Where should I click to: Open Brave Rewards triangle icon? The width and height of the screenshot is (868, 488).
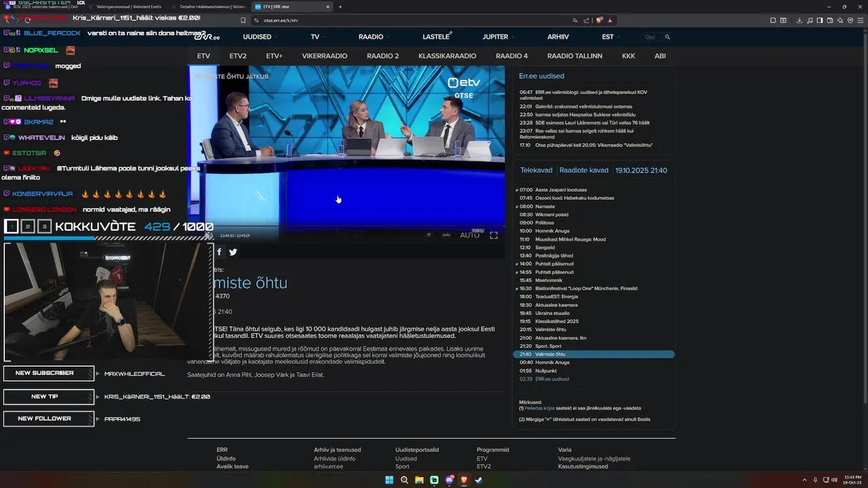tap(610, 20)
